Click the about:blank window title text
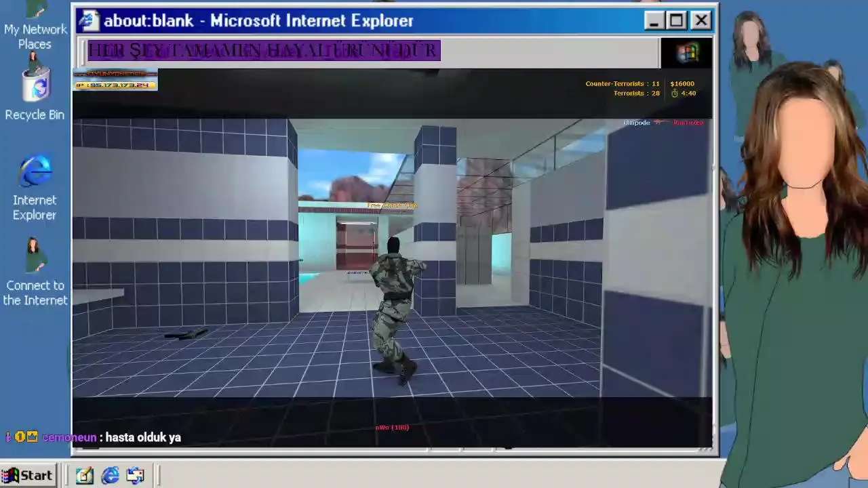868x488 pixels. [x=258, y=21]
